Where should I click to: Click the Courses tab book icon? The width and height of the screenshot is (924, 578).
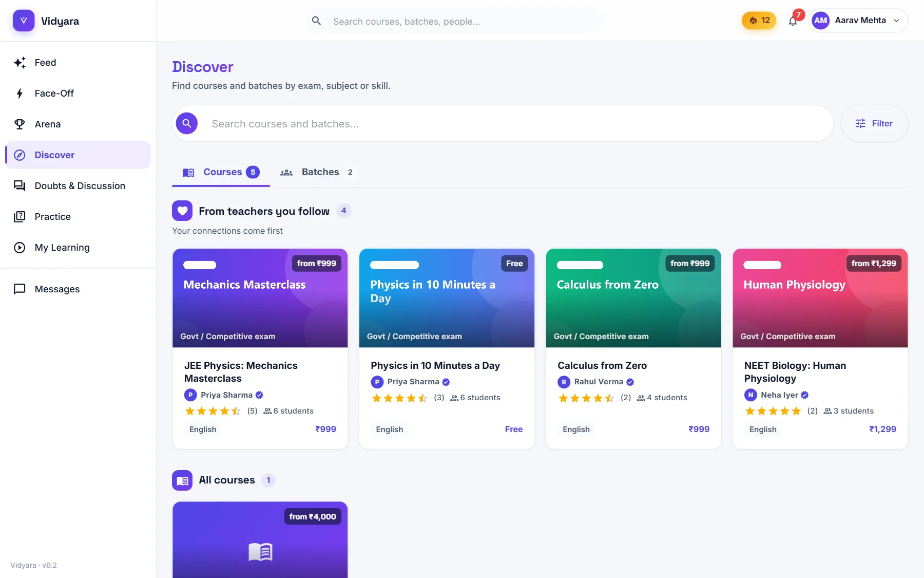point(188,173)
